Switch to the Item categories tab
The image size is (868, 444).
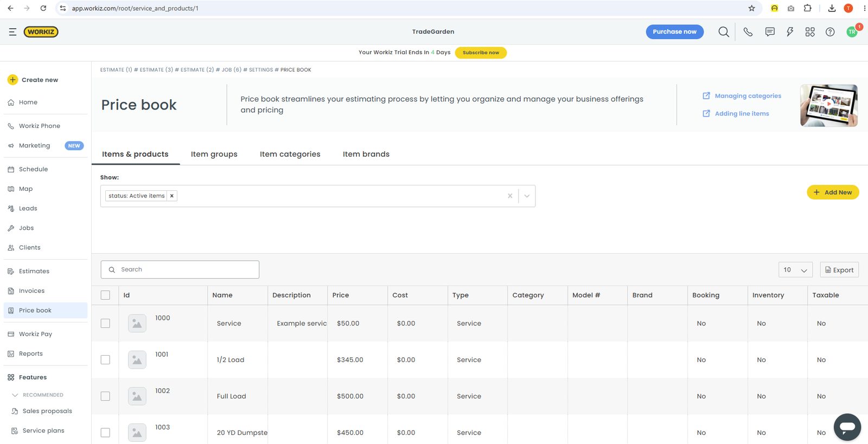tap(290, 155)
